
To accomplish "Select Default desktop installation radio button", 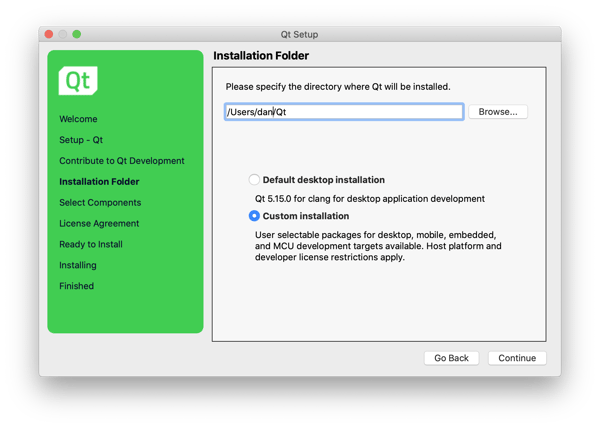I will [254, 180].
